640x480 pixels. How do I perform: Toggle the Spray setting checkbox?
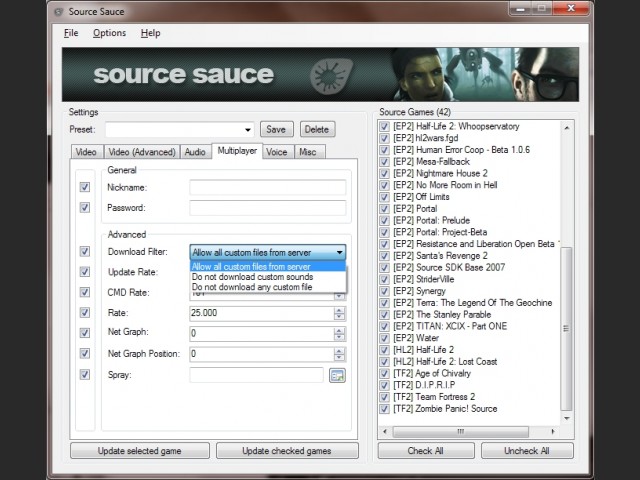click(84, 374)
